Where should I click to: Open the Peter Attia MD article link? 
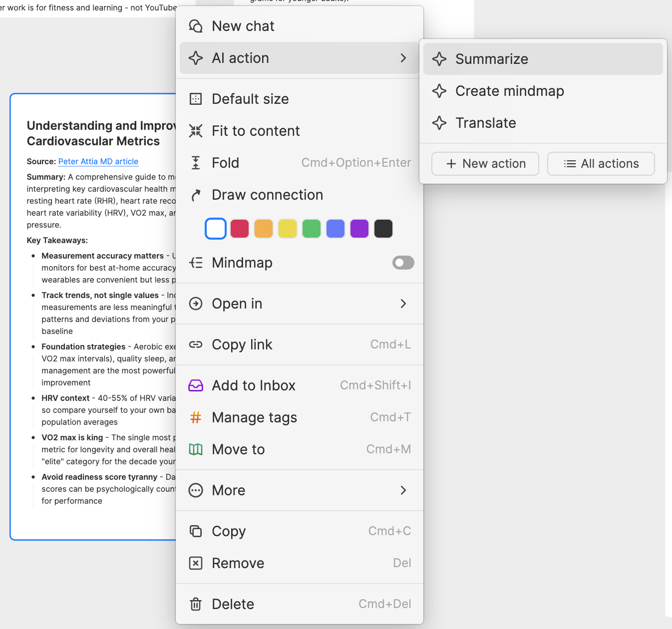[x=98, y=161]
